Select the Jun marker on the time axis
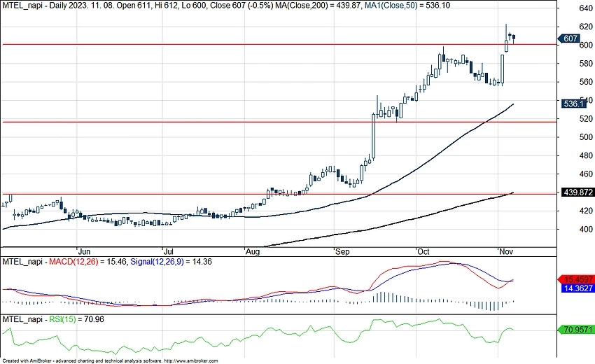Screen dimensions: 595x364 click(85, 251)
